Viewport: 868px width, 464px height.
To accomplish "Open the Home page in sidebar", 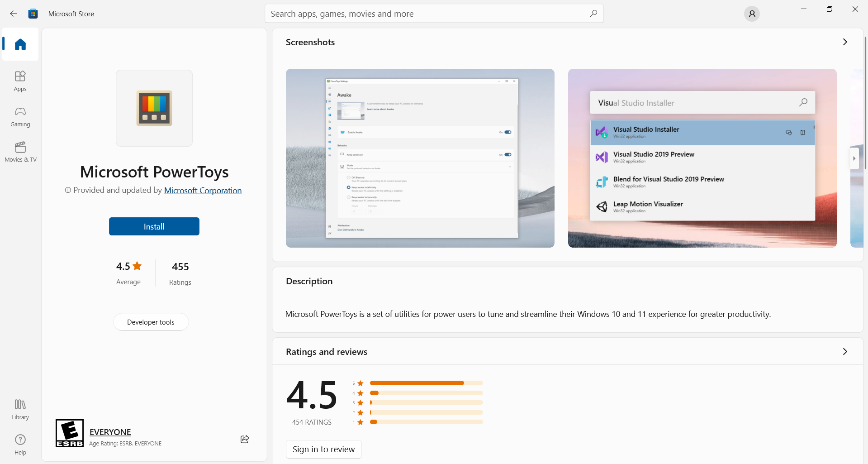I will point(20,44).
